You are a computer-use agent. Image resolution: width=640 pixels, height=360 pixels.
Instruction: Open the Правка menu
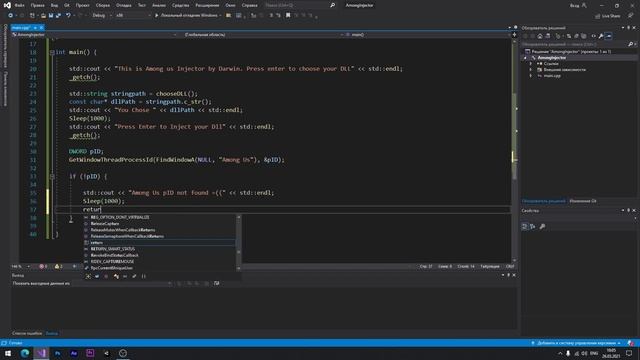click(x=38, y=5)
